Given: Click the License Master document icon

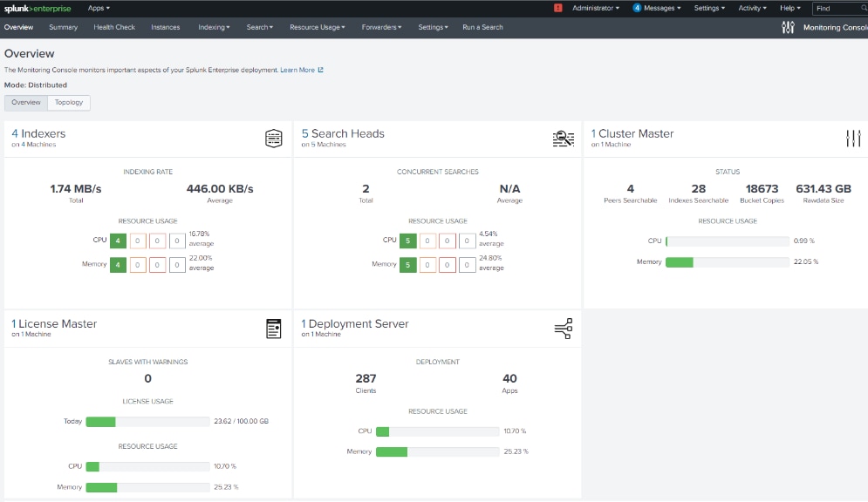Looking at the screenshot, I should (x=273, y=329).
